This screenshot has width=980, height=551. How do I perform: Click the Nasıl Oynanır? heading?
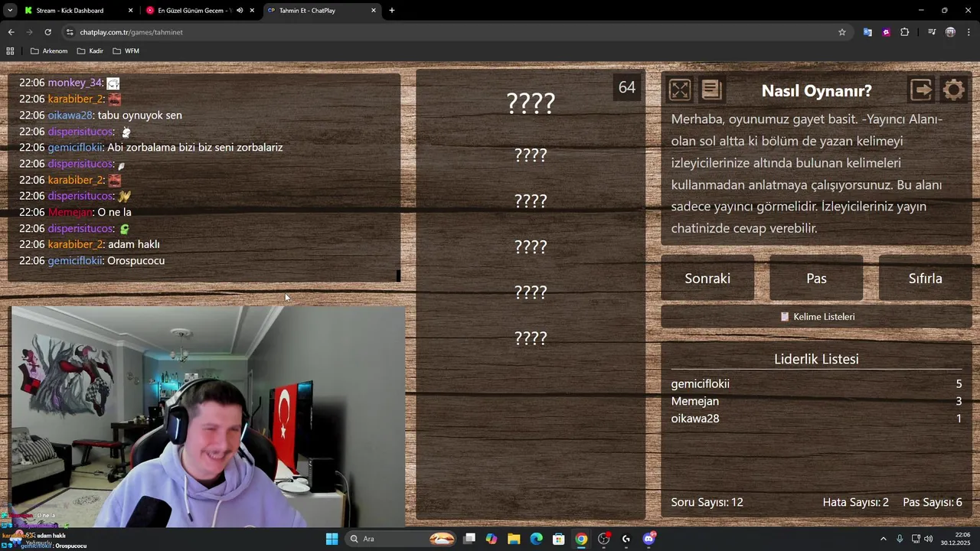click(x=816, y=91)
